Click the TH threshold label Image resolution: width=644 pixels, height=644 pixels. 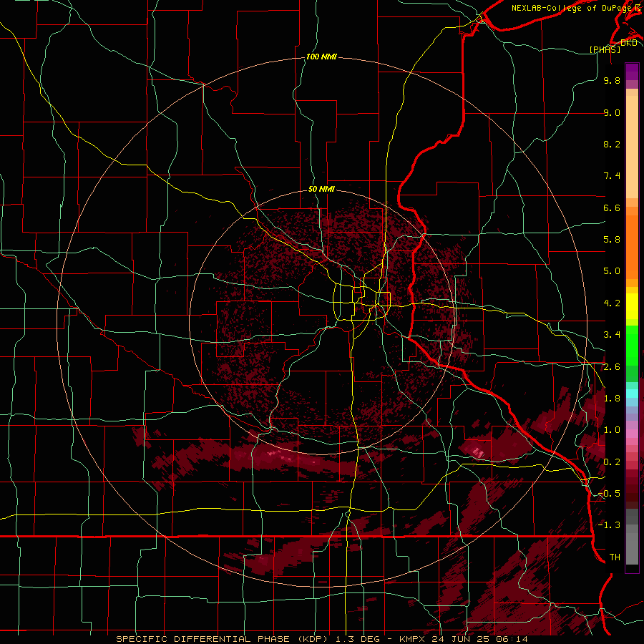615,557
